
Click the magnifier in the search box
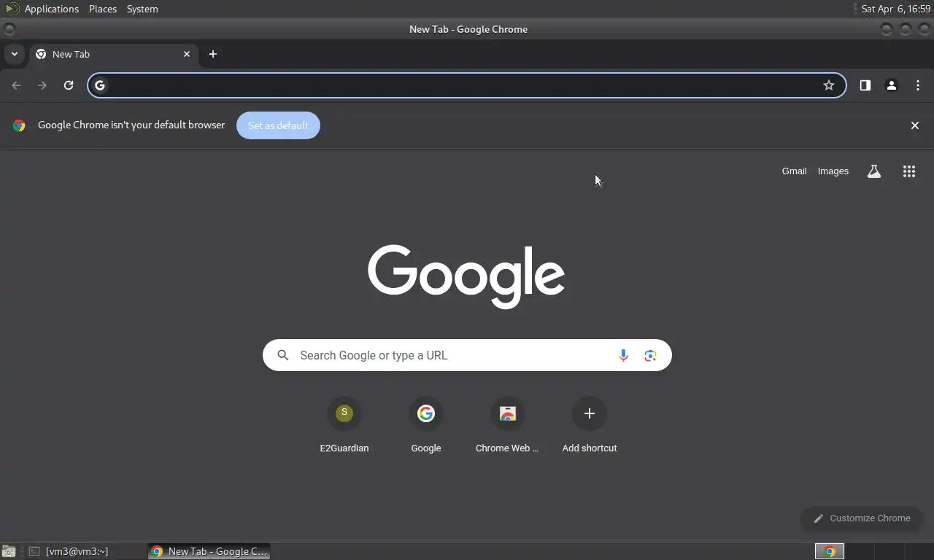[x=283, y=355]
